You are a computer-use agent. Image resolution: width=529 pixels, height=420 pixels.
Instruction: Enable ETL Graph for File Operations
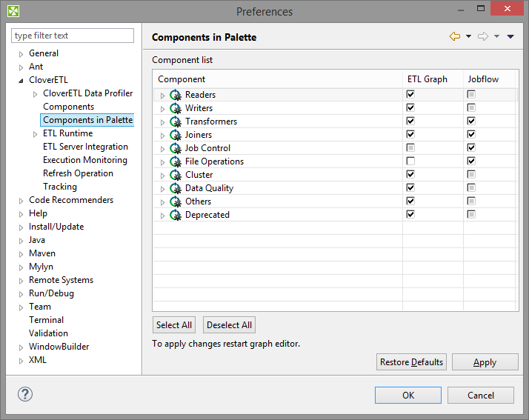(410, 161)
